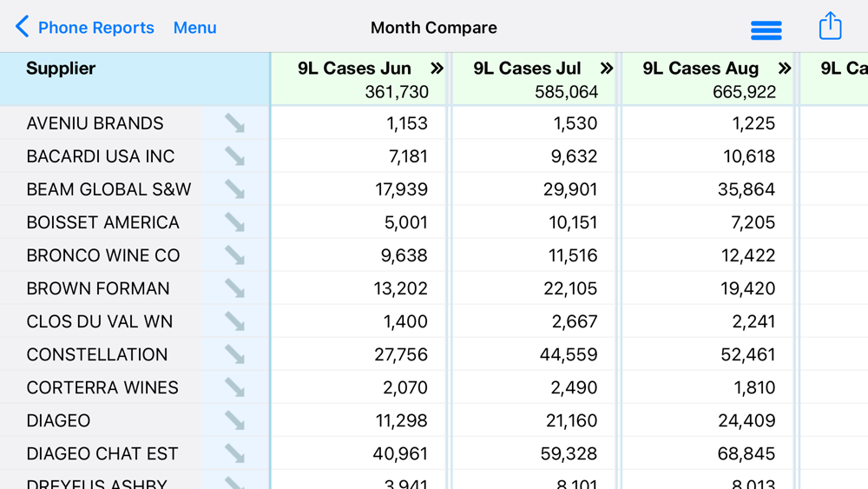Viewport: 868px width, 489px height.
Task: Select Jul total value 585,064
Action: (566, 92)
